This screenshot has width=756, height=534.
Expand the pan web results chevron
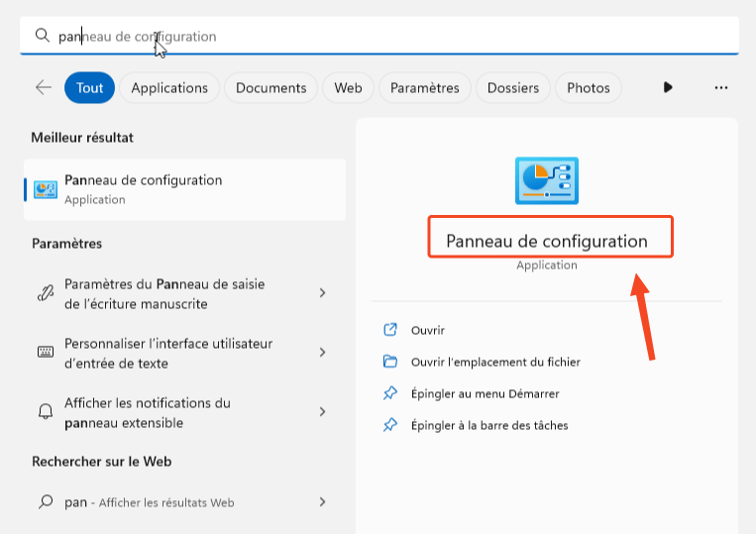coord(323,502)
